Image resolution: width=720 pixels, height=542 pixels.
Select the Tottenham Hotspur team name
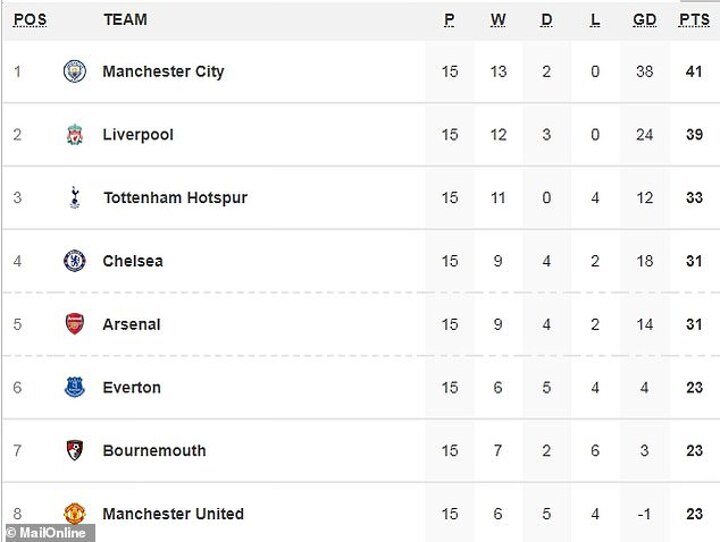pos(175,198)
